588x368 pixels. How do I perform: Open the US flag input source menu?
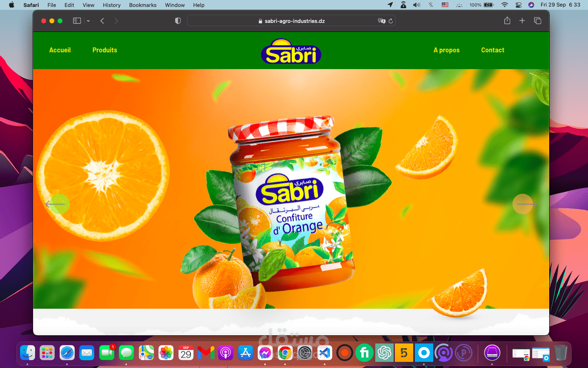click(445, 5)
